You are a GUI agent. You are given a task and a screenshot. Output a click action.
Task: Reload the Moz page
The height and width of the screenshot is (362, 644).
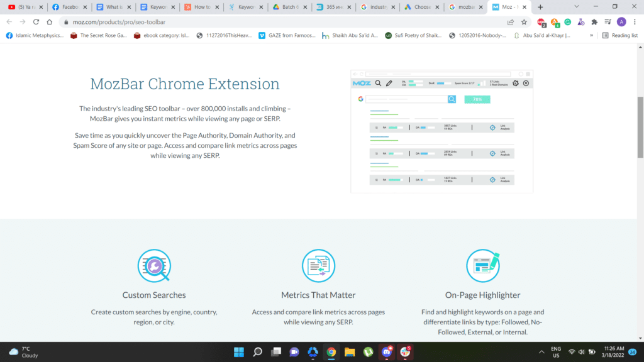(36, 22)
